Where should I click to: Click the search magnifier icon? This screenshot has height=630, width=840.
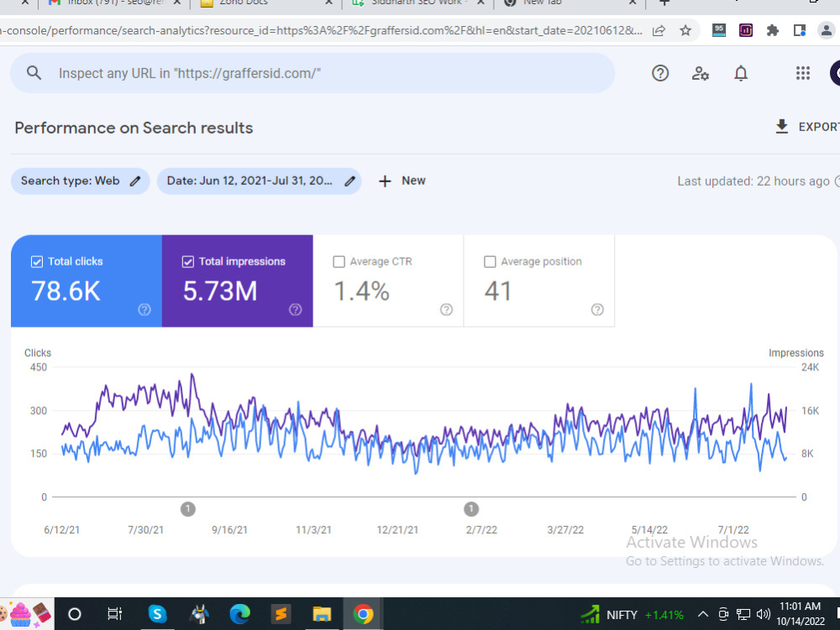(34, 73)
